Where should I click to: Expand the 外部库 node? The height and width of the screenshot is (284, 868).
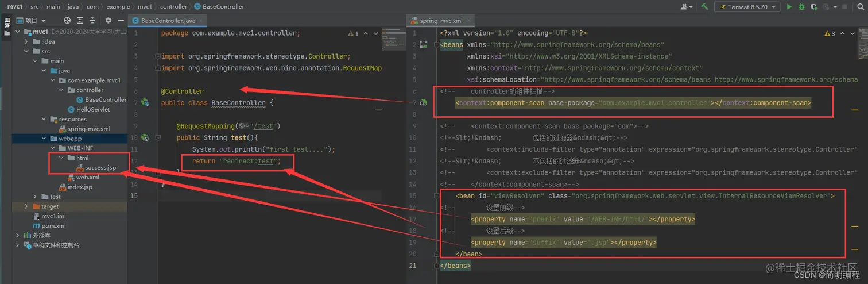click(18, 235)
